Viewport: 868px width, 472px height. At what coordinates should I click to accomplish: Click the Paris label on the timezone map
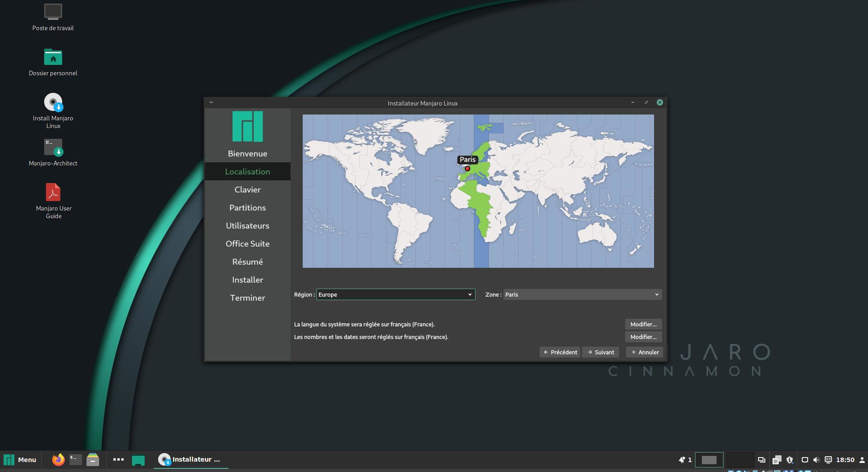(468, 160)
